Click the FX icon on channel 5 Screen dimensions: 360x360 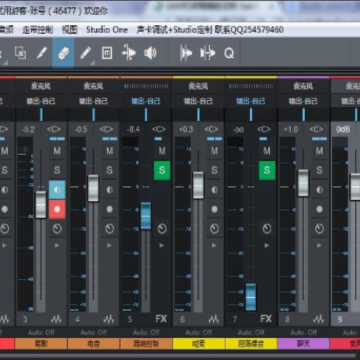click(161, 319)
